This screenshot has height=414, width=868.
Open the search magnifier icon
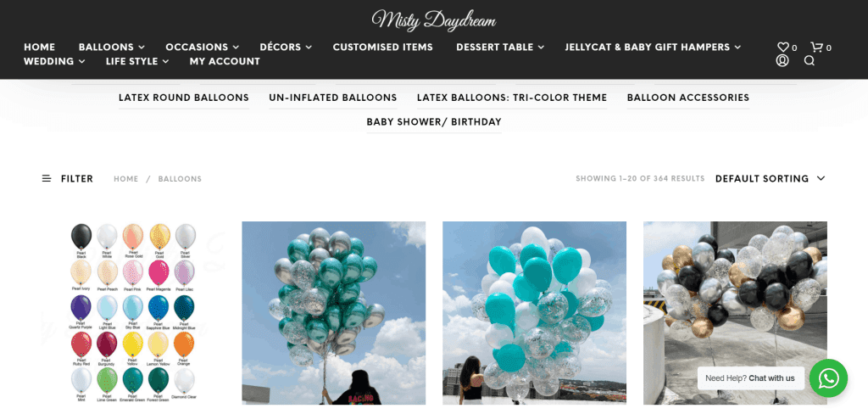click(810, 60)
